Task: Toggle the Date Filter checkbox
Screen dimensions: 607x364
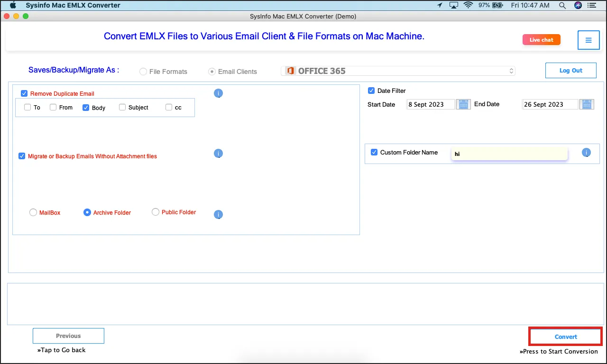Action: 371,91
